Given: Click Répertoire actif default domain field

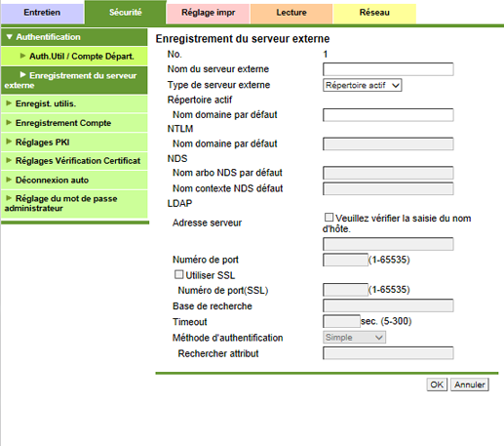Looking at the screenshot, I should point(388,115).
